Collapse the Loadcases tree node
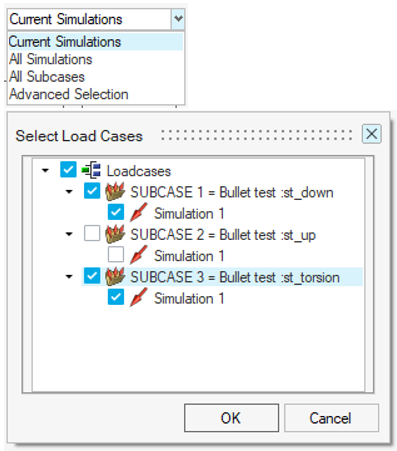 pyautogui.click(x=45, y=171)
